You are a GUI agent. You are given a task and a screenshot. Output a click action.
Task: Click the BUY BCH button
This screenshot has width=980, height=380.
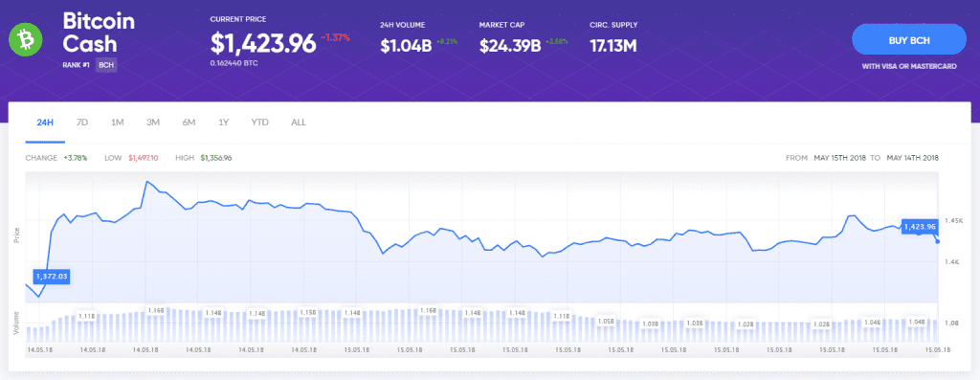[x=909, y=40]
